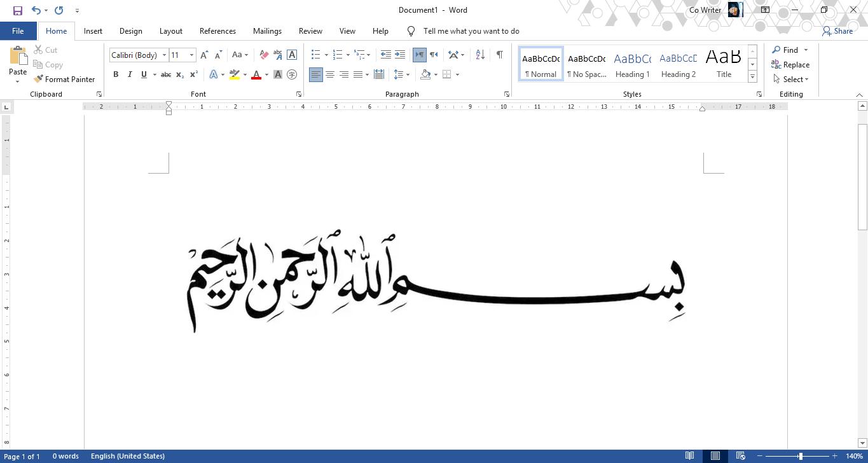Toggle the Show/Hide paragraph marks icon
Viewport: 868px width, 463px height.
499,55
